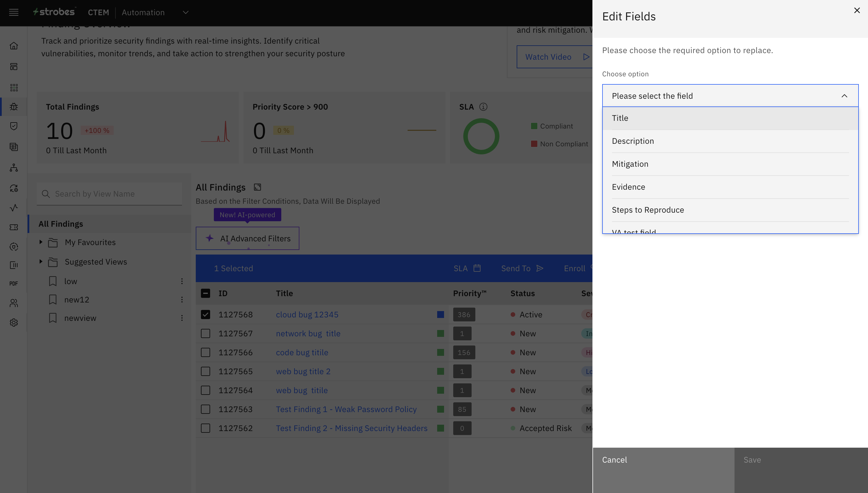Uncheck finding 1127568 checkbox
This screenshot has width=868, height=493.
click(x=205, y=315)
